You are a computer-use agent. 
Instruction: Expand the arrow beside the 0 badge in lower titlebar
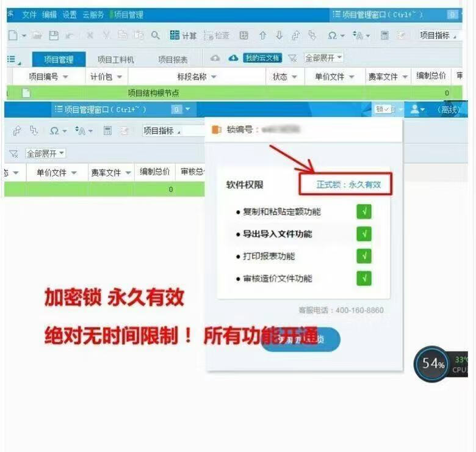pyautogui.click(x=188, y=109)
